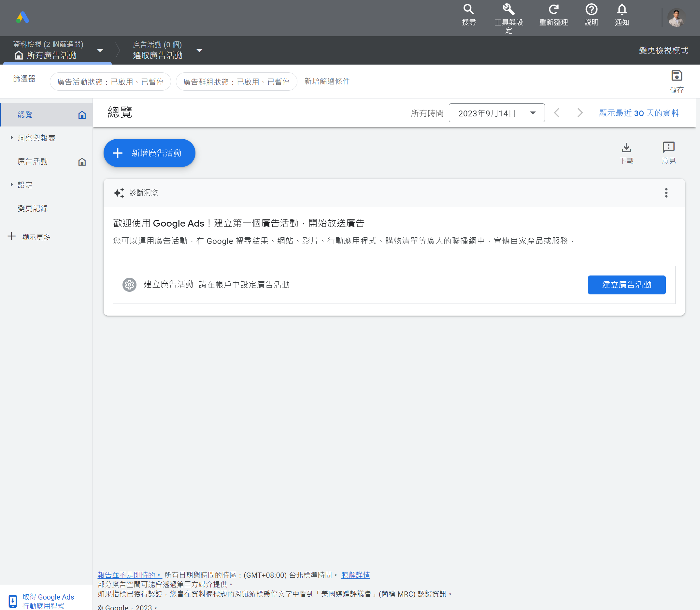Open the Help (說明) question icon

click(591, 9)
